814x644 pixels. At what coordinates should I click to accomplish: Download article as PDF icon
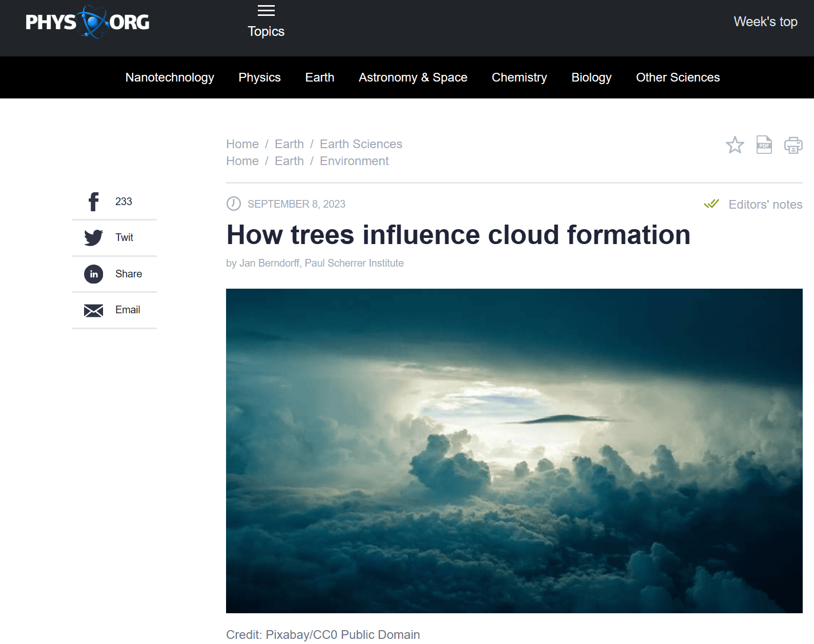point(764,145)
